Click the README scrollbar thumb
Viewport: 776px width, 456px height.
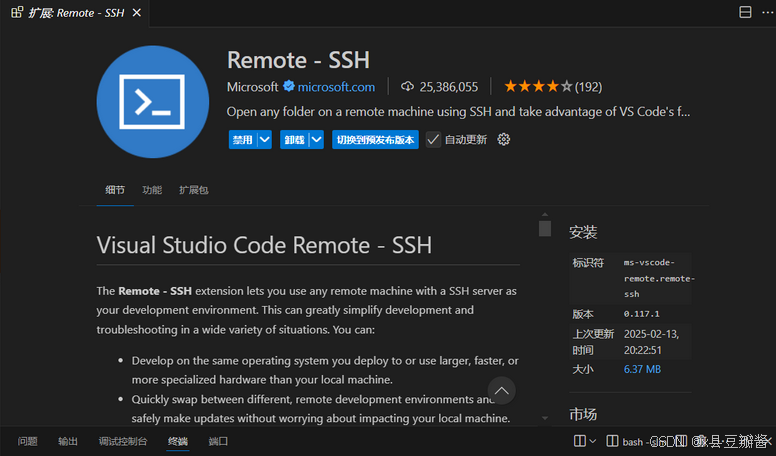545,228
